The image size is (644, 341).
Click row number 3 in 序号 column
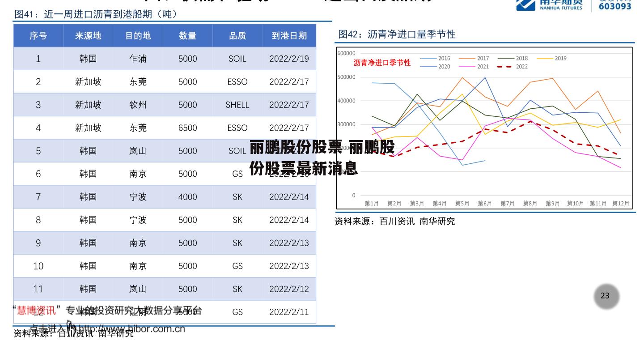(38, 105)
